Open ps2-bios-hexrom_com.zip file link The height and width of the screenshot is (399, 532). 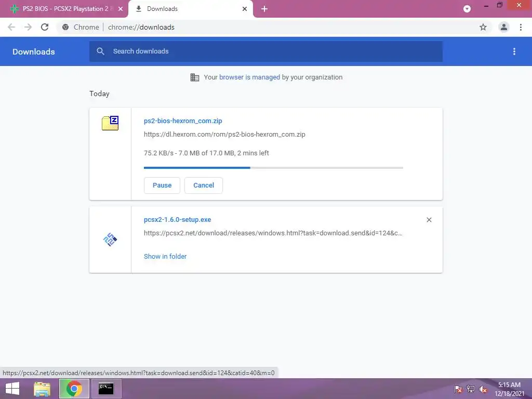point(183,121)
